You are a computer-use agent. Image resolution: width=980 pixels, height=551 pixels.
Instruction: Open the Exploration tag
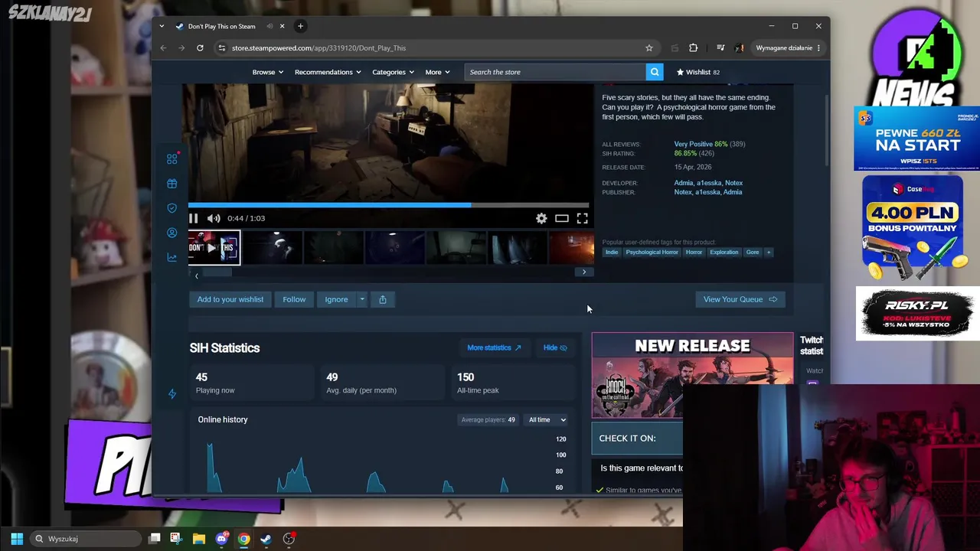[x=724, y=252]
